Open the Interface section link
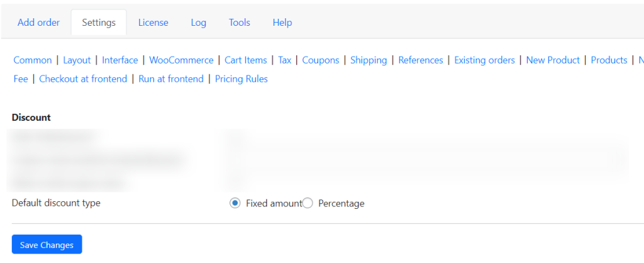 120,60
